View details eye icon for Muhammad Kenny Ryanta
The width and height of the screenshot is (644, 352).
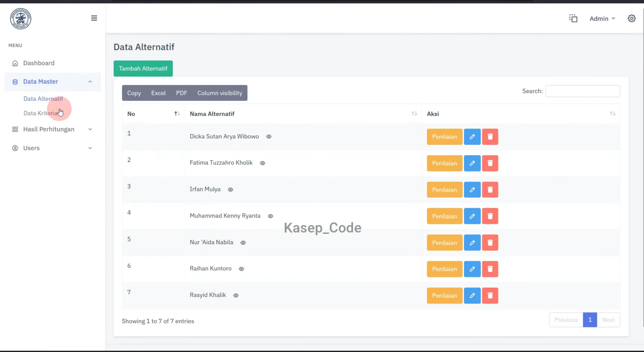tap(270, 216)
